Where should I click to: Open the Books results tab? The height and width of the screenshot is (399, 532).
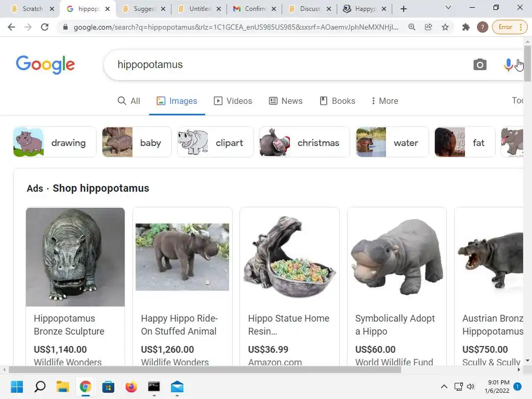tap(338, 101)
